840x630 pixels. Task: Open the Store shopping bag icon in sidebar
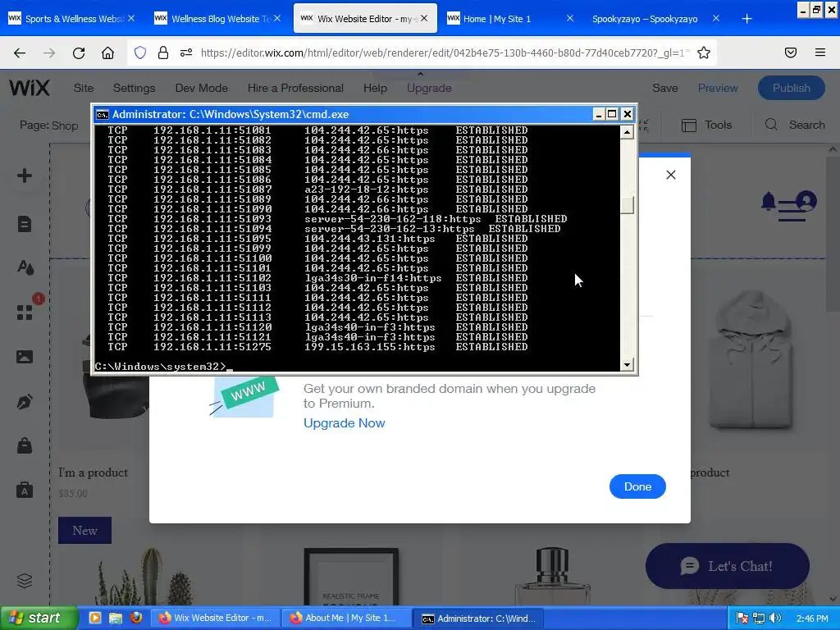coord(25,445)
